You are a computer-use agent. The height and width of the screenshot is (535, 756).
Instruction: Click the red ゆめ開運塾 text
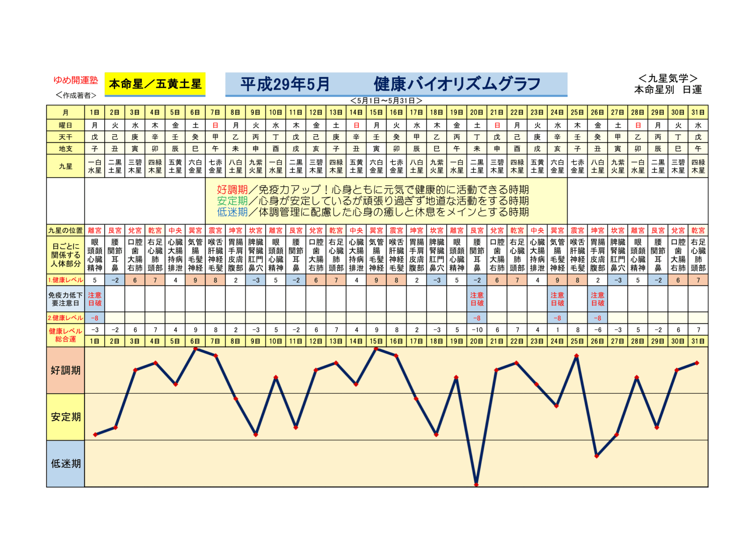click(x=76, y=80)
